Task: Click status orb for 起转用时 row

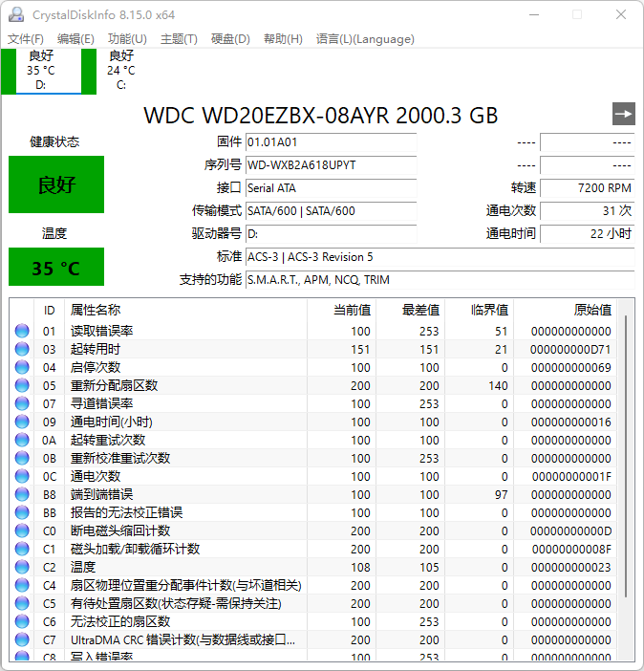Action: pyautogui.click(x=22, y=349)
